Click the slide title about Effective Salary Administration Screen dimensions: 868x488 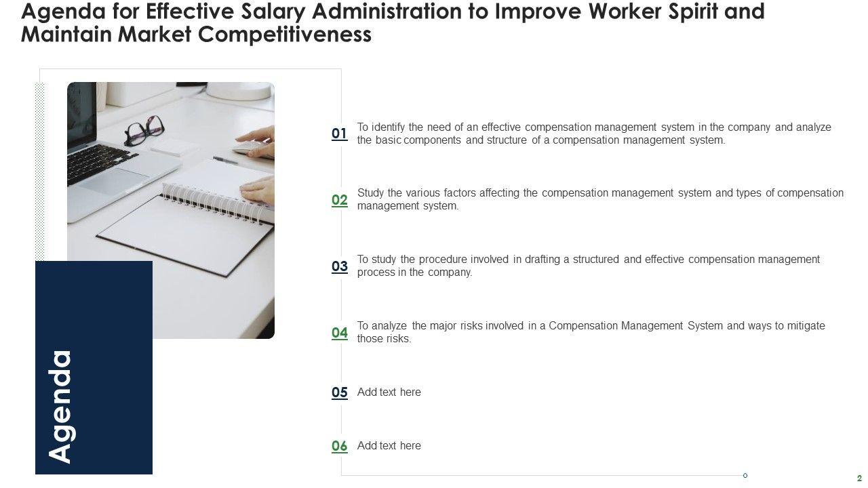pos(393,23)
